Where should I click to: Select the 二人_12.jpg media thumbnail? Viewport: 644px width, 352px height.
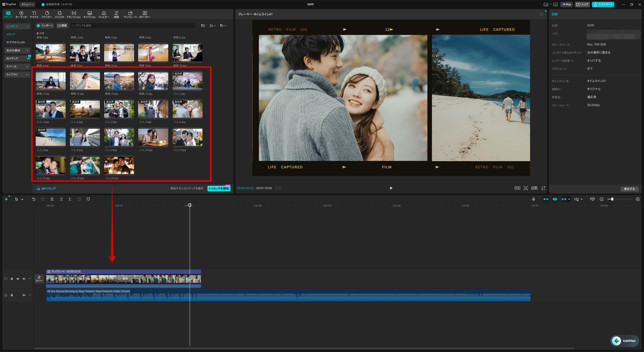51,165
